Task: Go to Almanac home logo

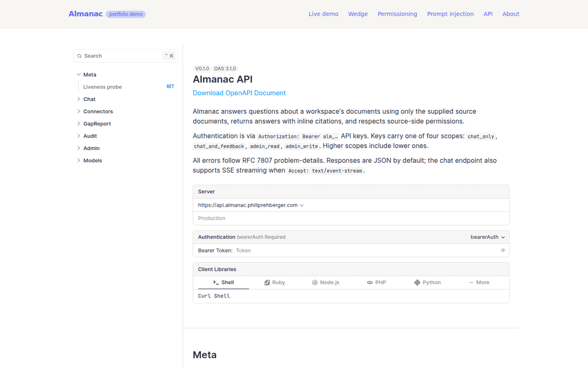Action: [x=86, y=14]
